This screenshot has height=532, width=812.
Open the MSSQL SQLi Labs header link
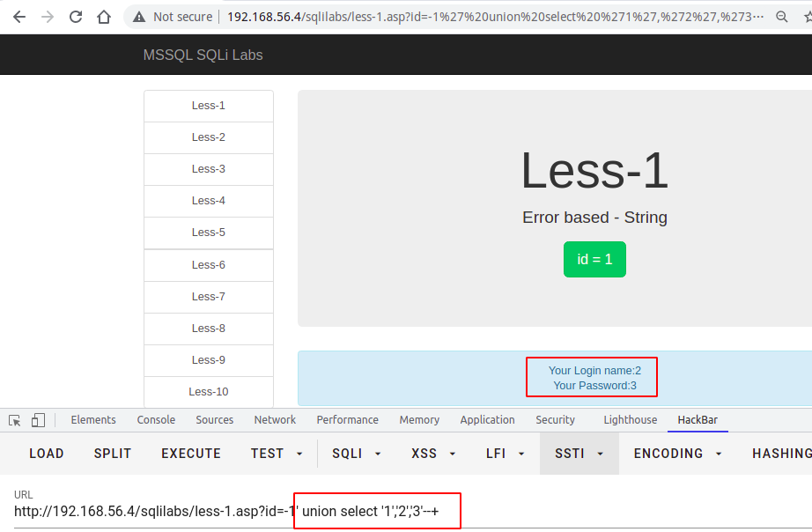click(203, 55)
